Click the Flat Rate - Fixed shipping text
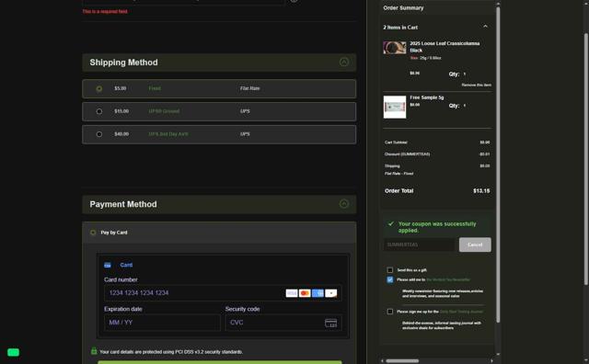The height and width of the screenshot is (364, 589). [398, 174]
